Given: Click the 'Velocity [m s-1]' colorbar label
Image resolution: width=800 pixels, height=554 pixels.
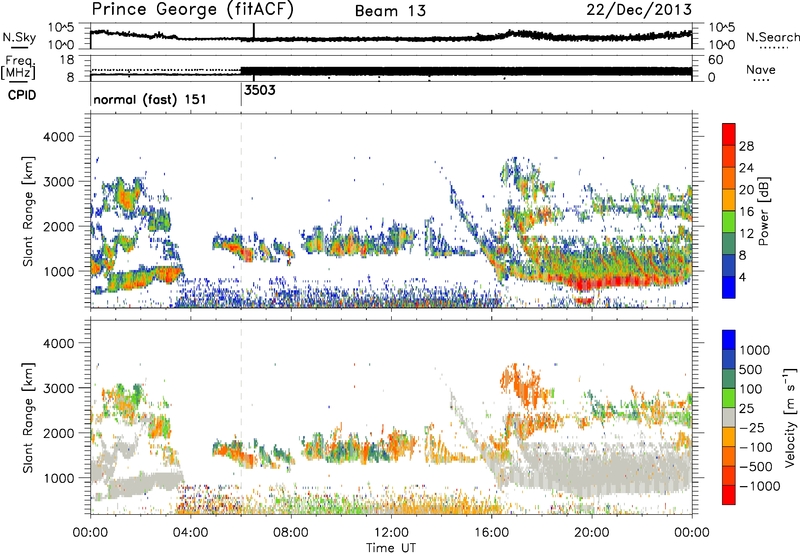Looking at the screenshot, I should pyautogui.click(x=790, y=417).
